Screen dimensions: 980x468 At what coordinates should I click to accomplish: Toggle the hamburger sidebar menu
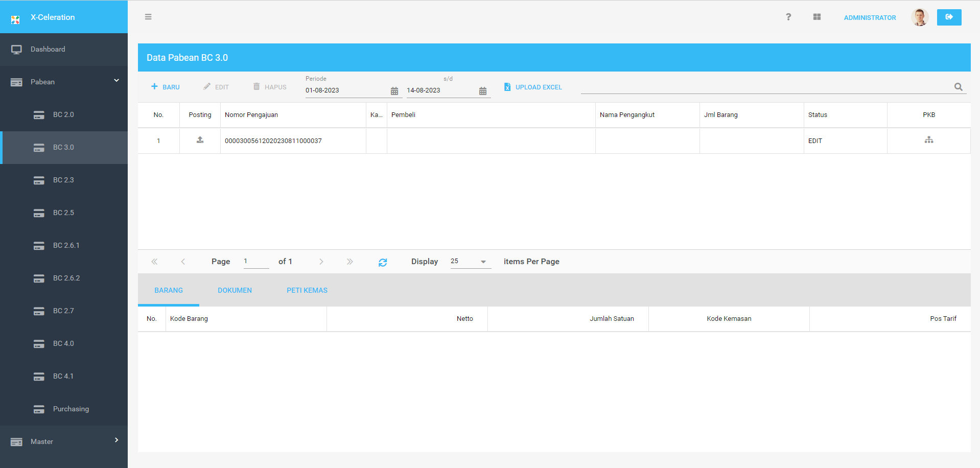pos(148,17)
